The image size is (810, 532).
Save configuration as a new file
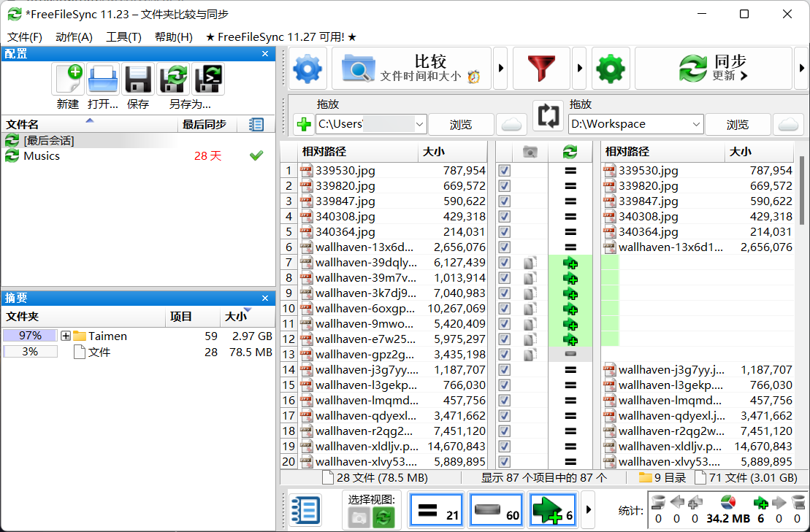pos(173,79)
